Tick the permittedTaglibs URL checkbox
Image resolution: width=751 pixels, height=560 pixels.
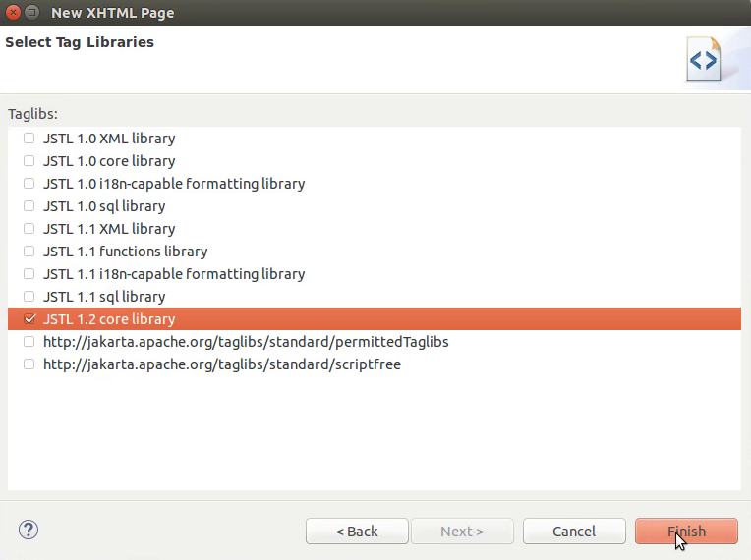pos(29,342)
